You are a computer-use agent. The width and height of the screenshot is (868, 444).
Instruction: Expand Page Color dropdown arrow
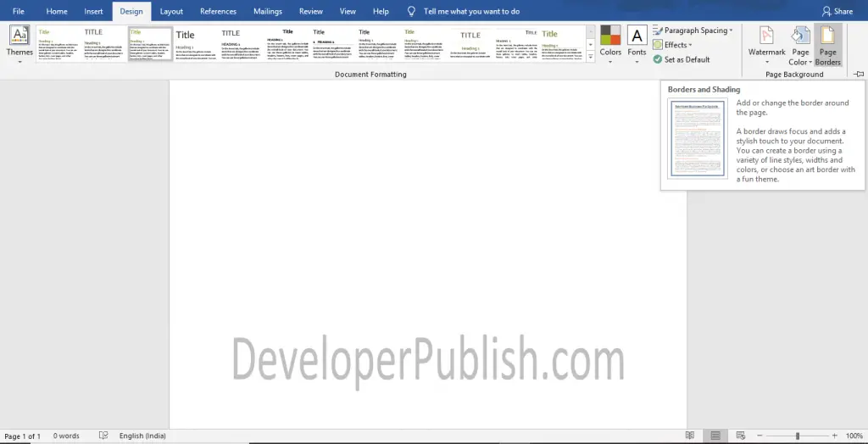[x=810, y=62]
